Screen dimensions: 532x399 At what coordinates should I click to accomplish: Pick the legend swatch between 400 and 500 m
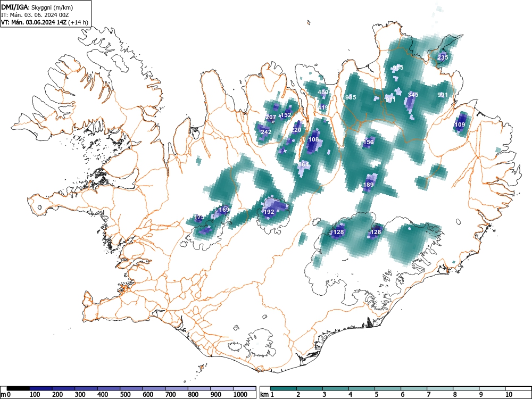coord(109,388)
